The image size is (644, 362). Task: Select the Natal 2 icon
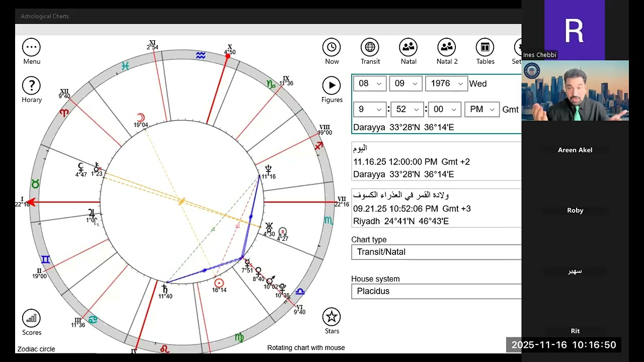coord(447,47)
